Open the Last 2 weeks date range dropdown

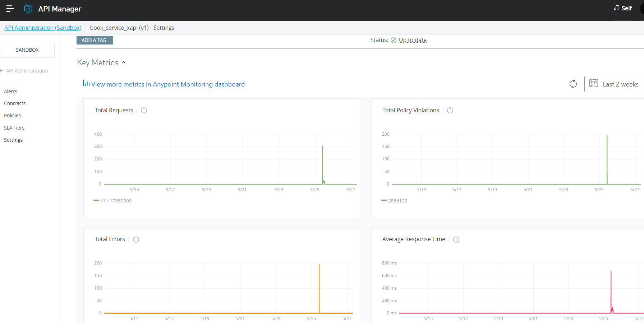pyautogui.click(x=615, y=84)
